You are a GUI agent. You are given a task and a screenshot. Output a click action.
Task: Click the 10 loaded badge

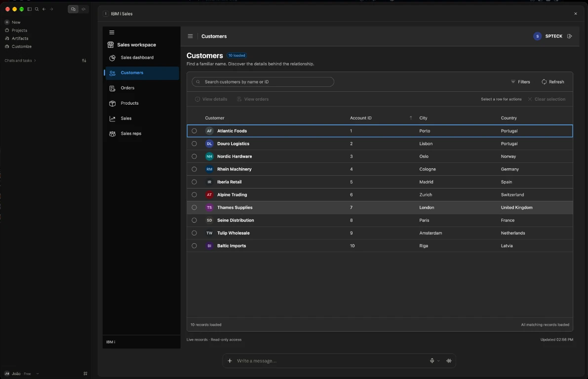click(x=236, y=55)
